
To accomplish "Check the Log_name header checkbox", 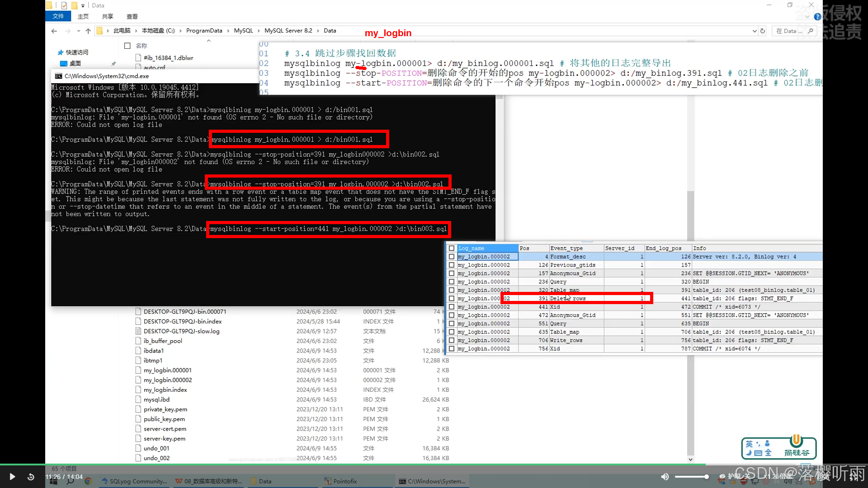I will click(451, 248).
